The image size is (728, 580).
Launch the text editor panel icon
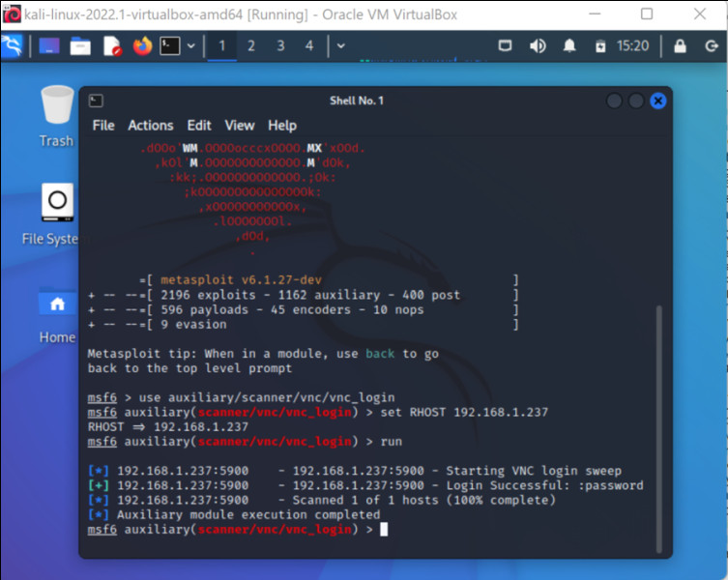click(x=112, y=46)
